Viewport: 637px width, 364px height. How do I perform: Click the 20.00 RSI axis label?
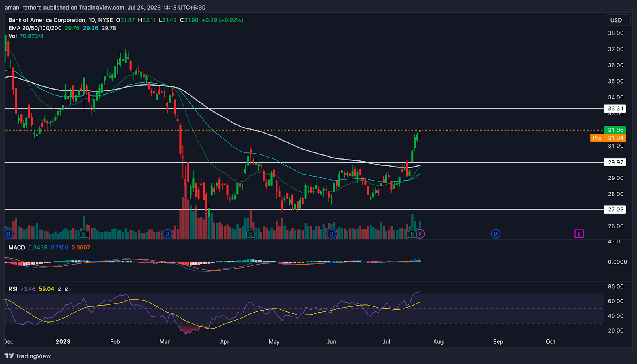616,330
